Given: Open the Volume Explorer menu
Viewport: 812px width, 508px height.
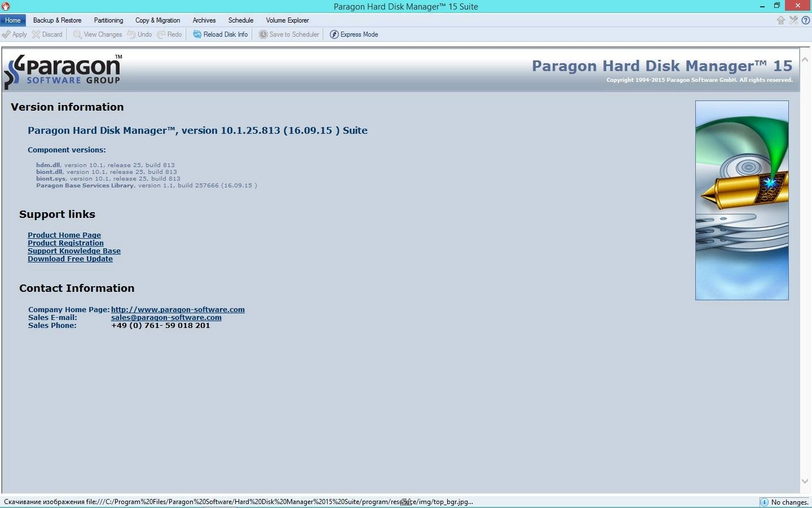Looking at the screenshot, I should (287, 20).
